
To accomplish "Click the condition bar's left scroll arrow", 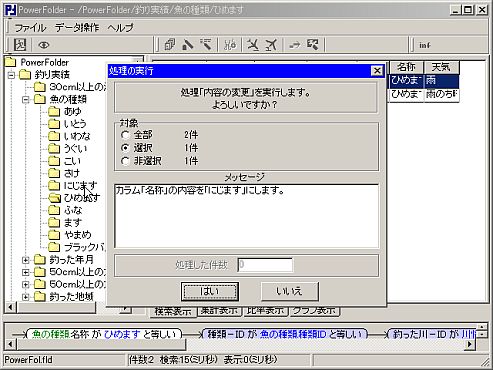I will (10, 344).
